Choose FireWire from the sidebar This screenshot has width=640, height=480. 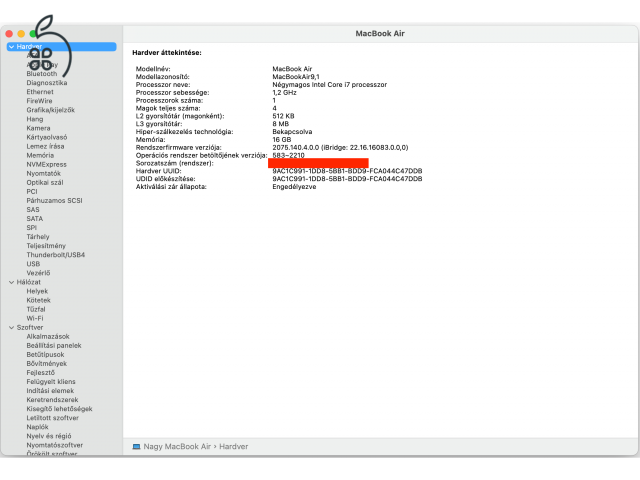coord(39,101)
